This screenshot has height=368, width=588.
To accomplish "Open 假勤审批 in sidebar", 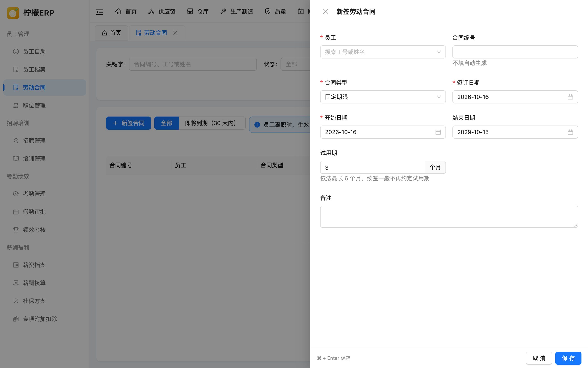I will (x=45, y=212).
